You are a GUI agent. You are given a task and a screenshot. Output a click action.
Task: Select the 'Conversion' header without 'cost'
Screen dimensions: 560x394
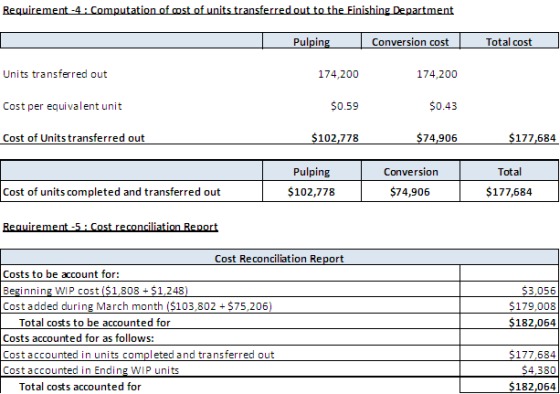point(411,172)
